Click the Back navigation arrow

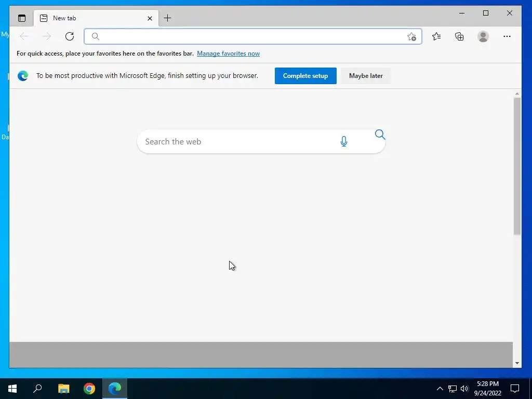tap(24, 36)
